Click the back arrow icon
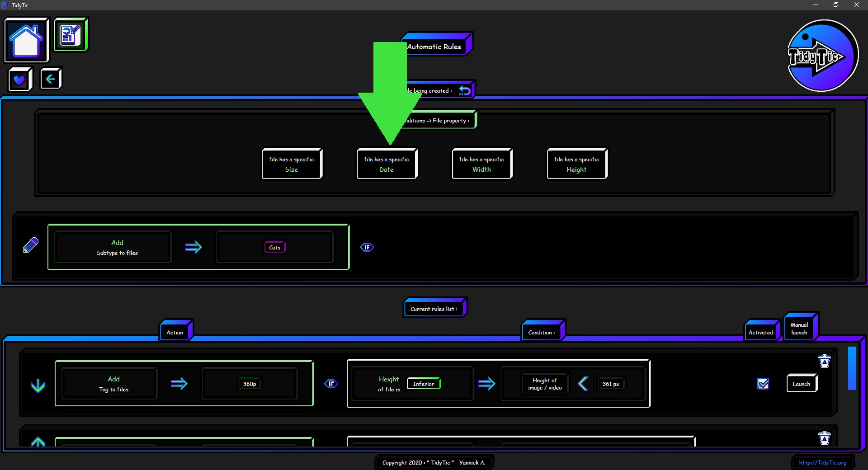The width and height of the screenshot is (868, 470). (x=50, y=79)
